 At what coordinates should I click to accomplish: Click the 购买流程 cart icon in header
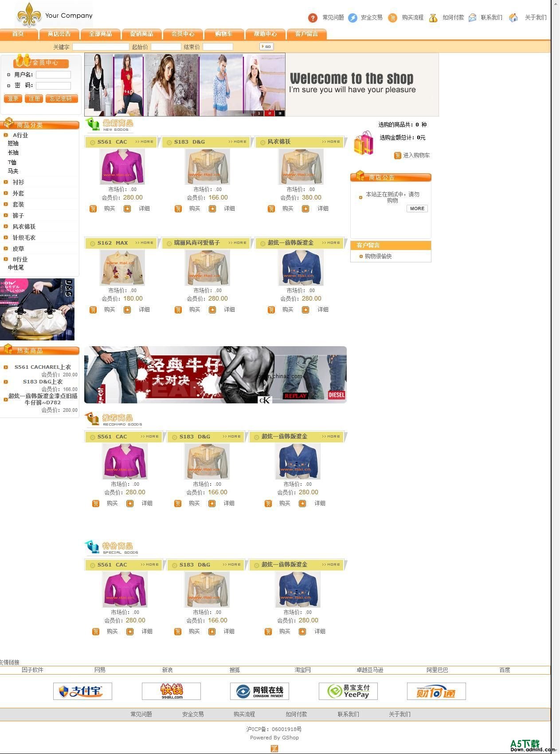(x=392, y=18)
